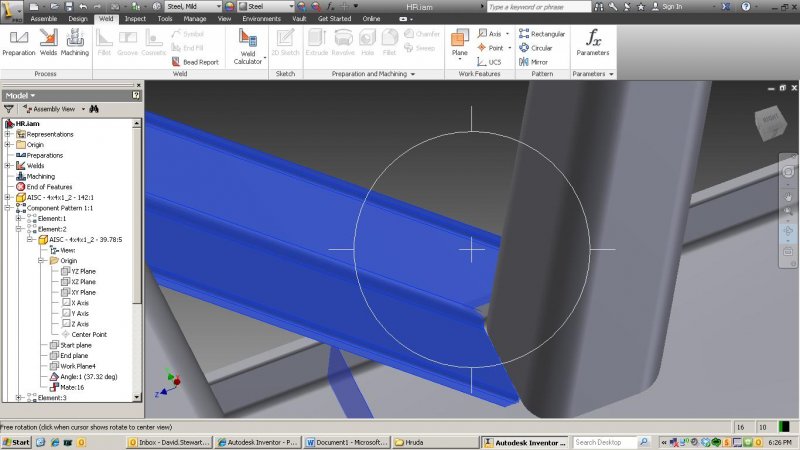The image size is (800, 450).
Task: Open the Preparation process tool
Action: click(x=19, y=43)
